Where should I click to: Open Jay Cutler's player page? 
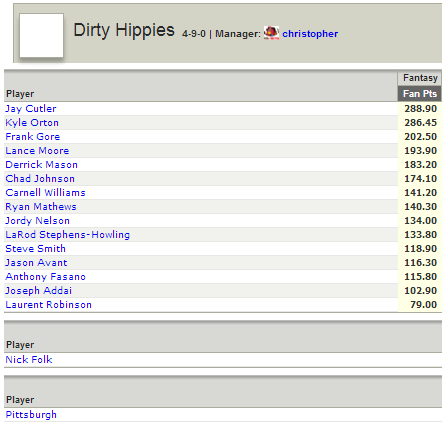tap(31, 109)
